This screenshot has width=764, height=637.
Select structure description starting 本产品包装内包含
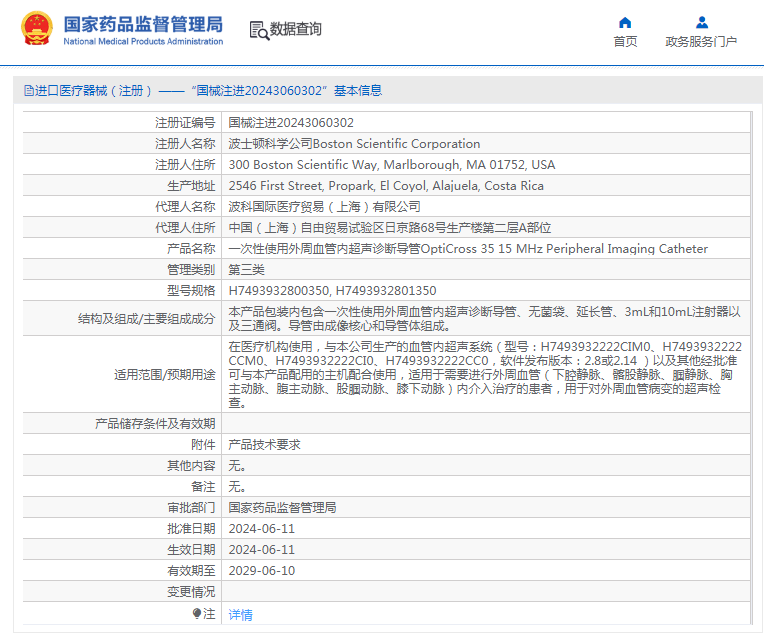coord(484,318)
